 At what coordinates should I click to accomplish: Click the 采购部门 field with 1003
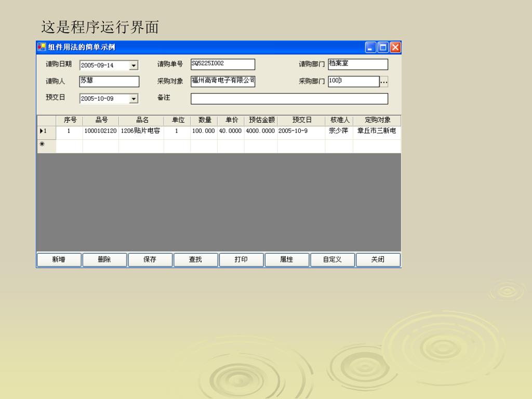pos(353,82)
